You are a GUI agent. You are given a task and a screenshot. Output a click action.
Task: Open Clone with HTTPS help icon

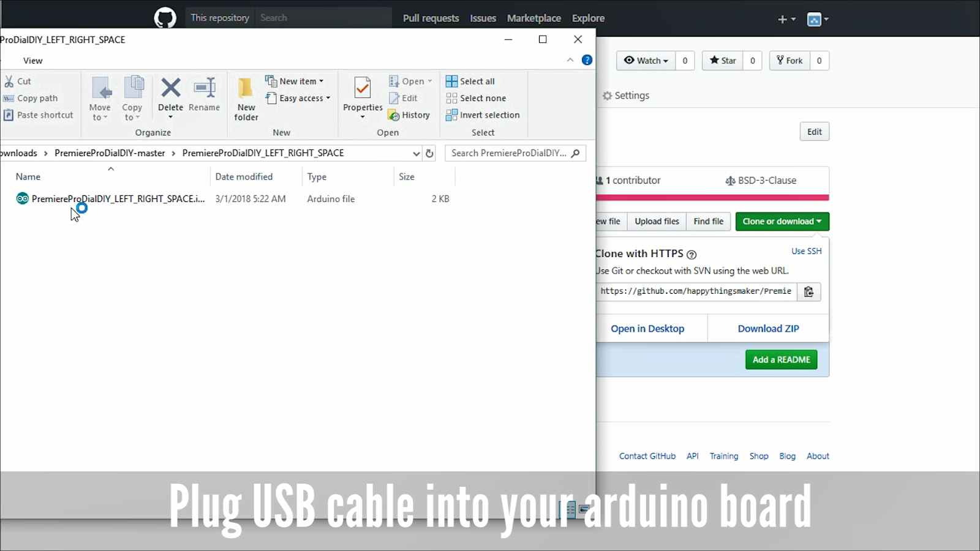pyautogui.click(x=692, y=255)
